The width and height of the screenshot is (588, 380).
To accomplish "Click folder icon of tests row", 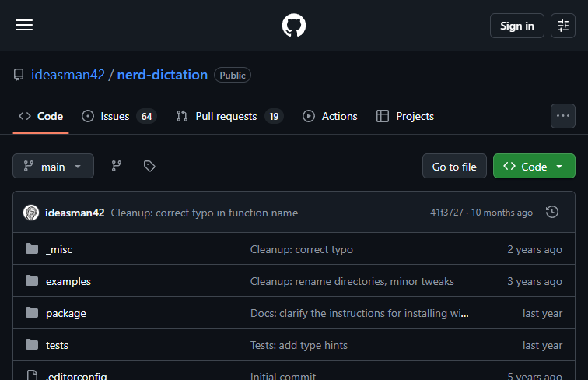I will tap(32, 344).
